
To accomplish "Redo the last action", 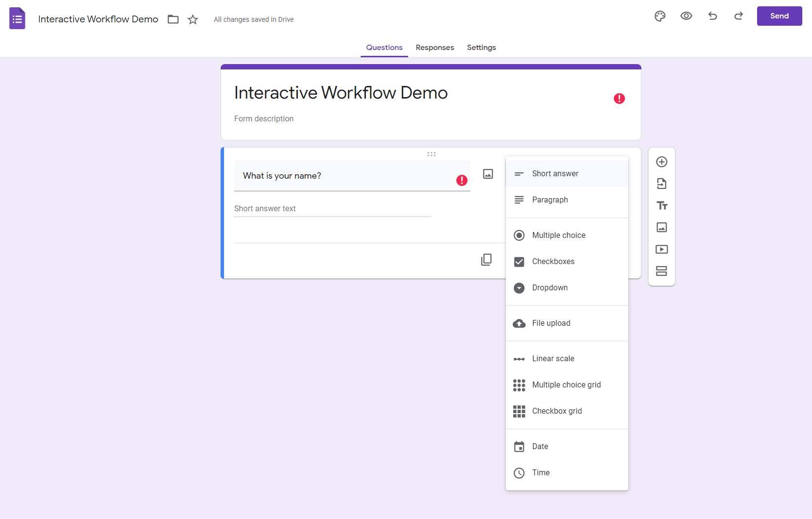I will 738,16.
